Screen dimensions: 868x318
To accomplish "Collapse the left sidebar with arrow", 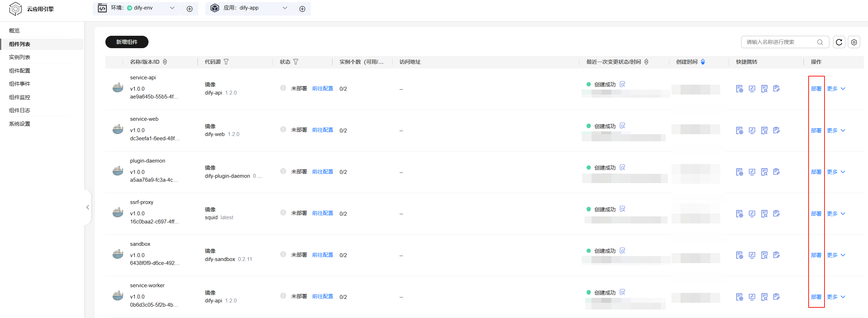I will pos(88,207).
